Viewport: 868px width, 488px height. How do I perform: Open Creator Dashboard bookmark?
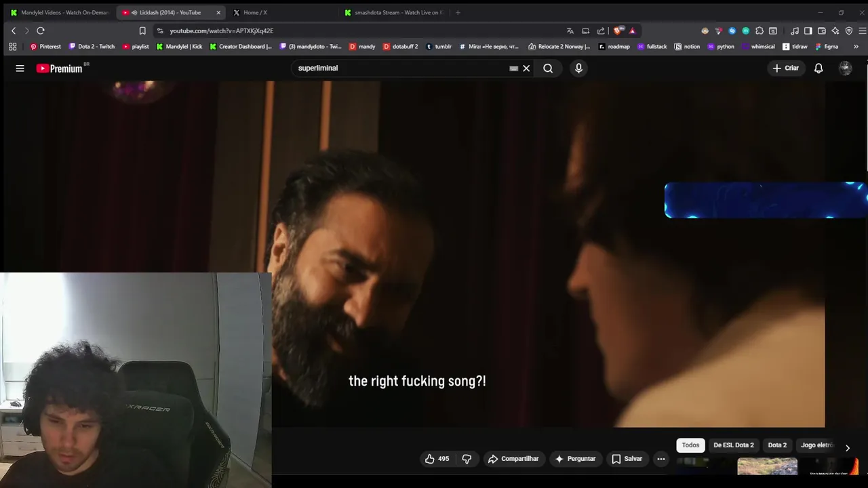[241, 47]
